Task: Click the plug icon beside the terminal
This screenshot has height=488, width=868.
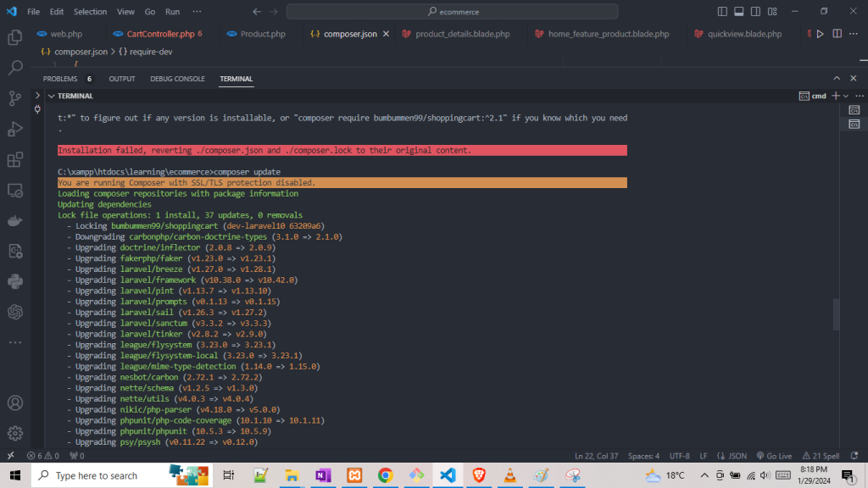Action: click(x=37, y=109)
